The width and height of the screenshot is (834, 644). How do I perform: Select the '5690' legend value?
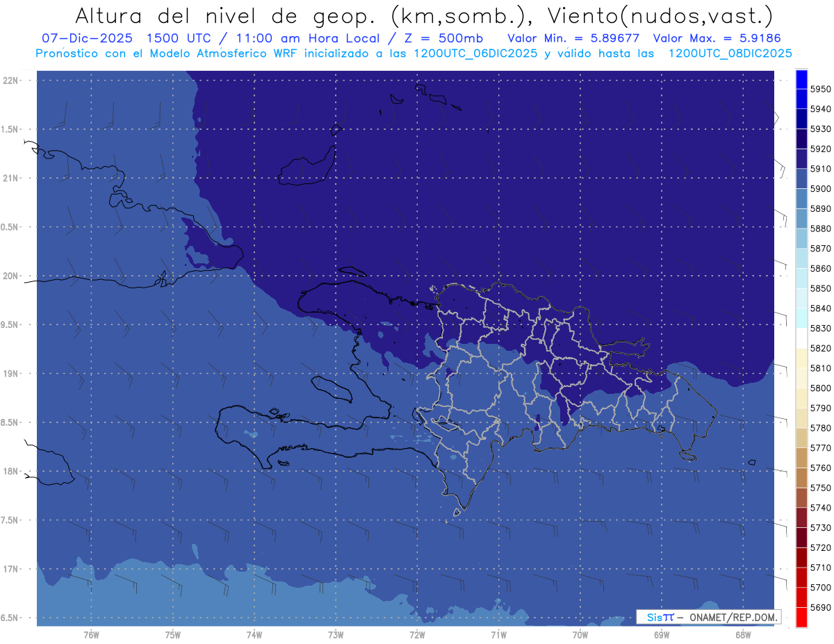point(820,607)
